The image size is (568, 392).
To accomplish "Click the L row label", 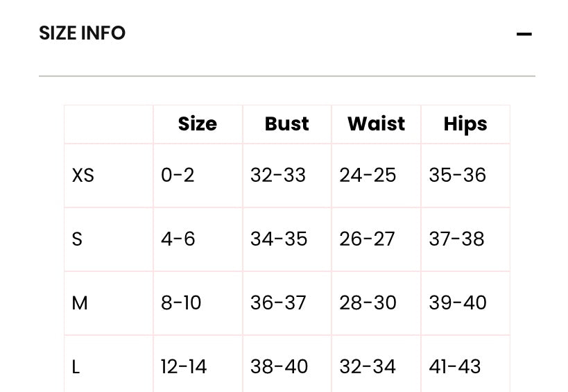I will [x=76, y=367].
